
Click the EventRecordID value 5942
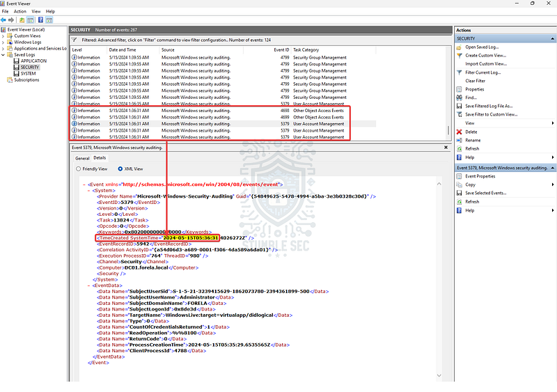click(143, 244)
